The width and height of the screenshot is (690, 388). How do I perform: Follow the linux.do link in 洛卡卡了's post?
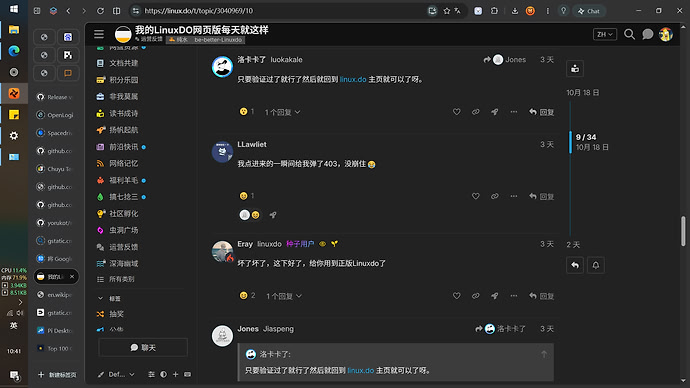coord(353,79)
